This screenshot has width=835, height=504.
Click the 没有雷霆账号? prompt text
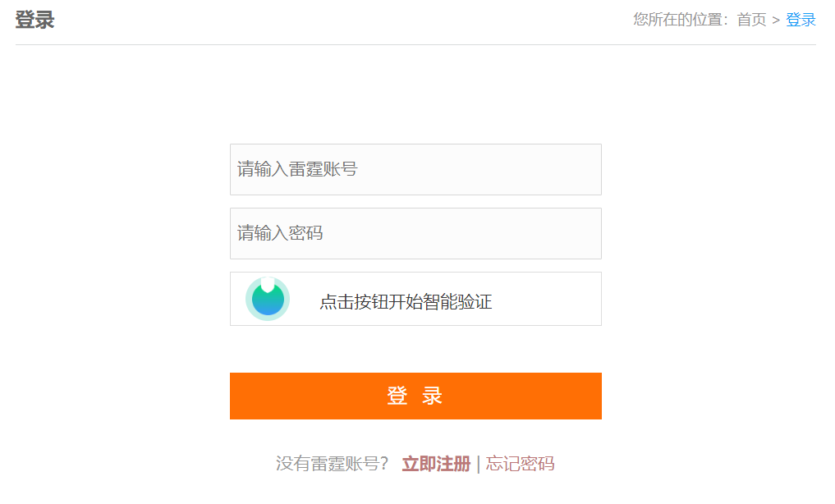coord(332,464)
